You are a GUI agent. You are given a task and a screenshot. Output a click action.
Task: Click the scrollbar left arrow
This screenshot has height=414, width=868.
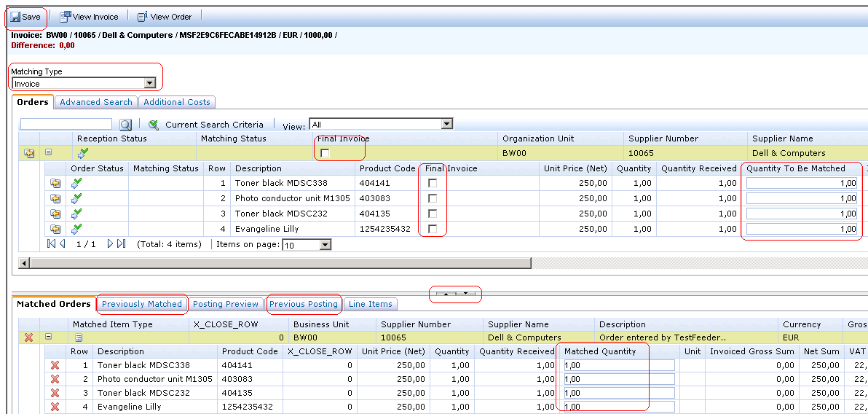tap(24, 262)
